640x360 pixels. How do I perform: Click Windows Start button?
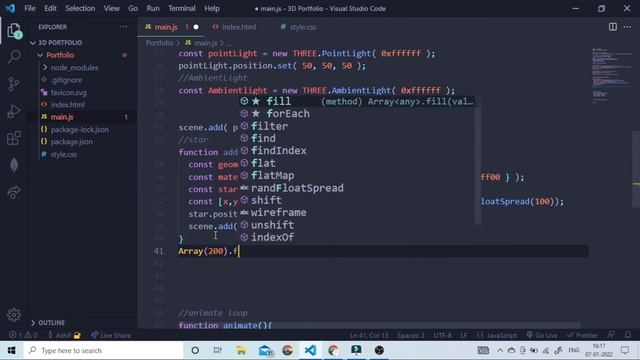tap(11, 350)
